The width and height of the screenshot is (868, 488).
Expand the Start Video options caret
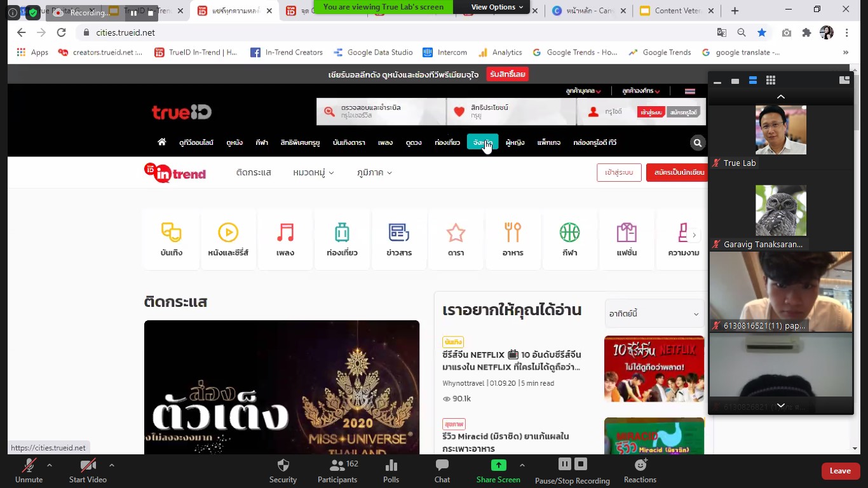coord(112,465)
